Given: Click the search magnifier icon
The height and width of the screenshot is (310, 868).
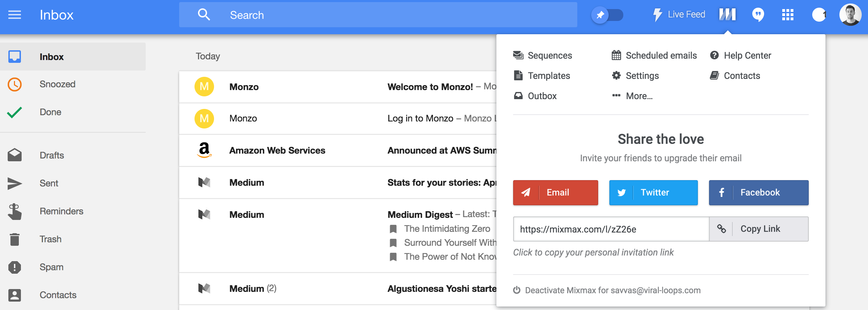Looking at the screenshot, I should pyautogui.click(x=204, y=15).
